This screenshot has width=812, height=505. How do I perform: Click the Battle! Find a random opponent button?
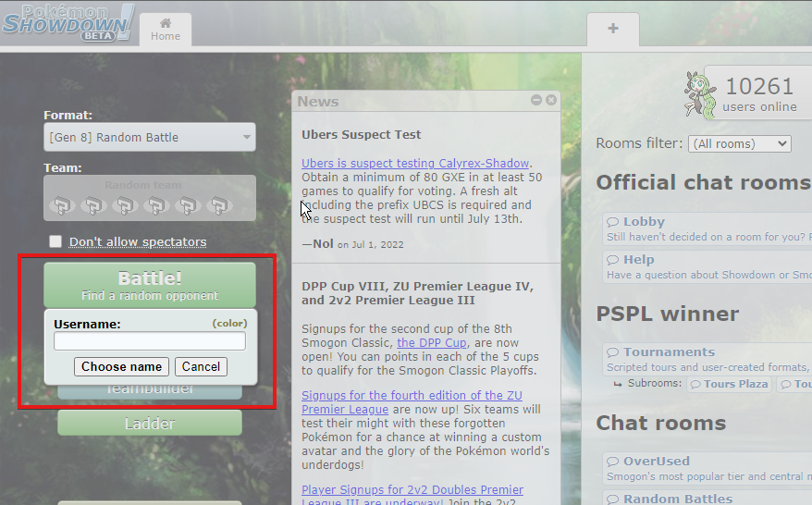pyautogui.click(x=150, y=286)
